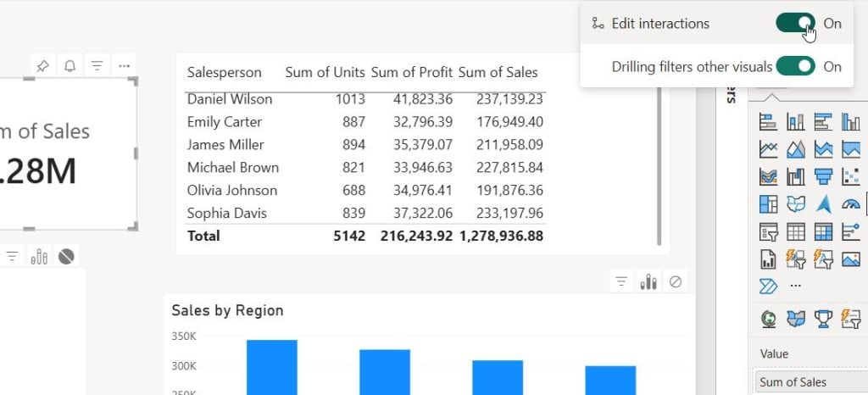
Task: Click the 5142 total units value
Action: 349,236
